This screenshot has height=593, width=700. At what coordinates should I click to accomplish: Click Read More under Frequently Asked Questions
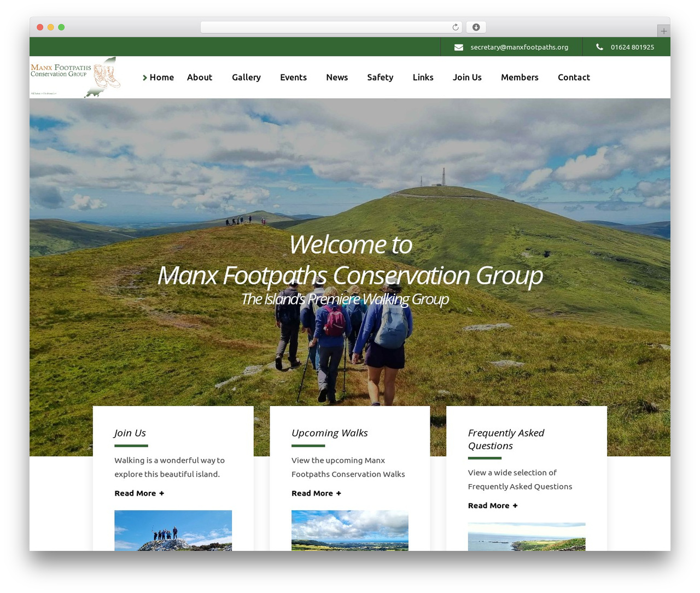tap(488, 505)
